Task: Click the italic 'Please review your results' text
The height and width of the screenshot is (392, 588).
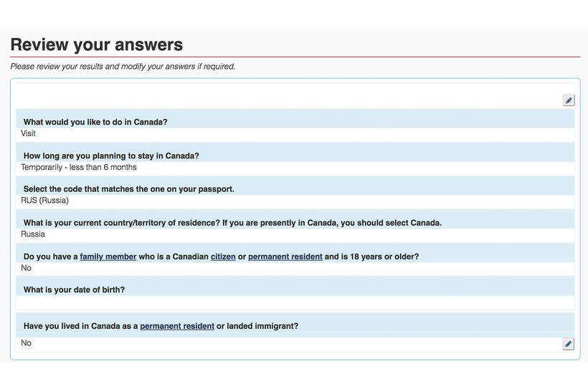Action: pyautogui.click(x=123, y=67)
